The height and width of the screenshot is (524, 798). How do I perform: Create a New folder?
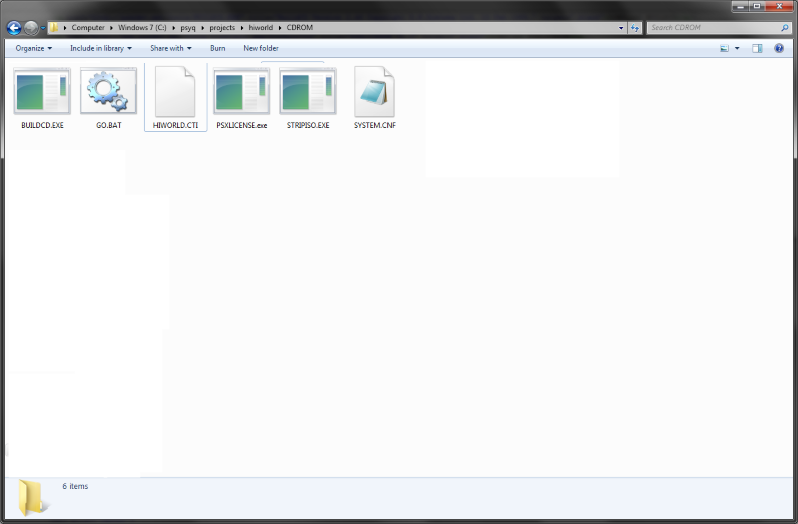click(x=261, y=48)
